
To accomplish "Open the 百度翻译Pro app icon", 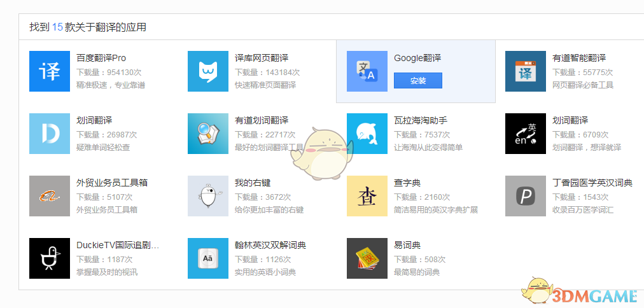I will 50,71.
